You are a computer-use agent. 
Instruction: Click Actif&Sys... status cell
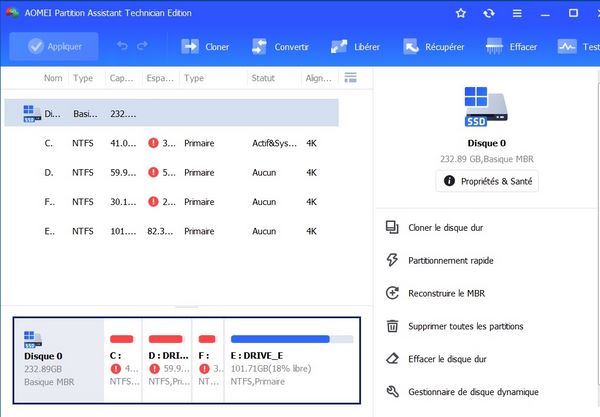274,143
